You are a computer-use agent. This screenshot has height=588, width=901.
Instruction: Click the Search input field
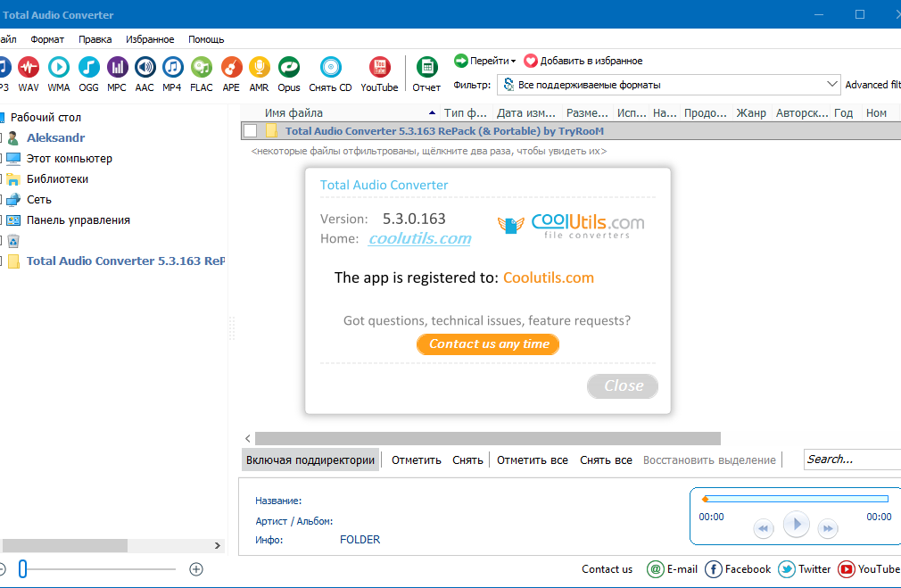coord(852,460)
